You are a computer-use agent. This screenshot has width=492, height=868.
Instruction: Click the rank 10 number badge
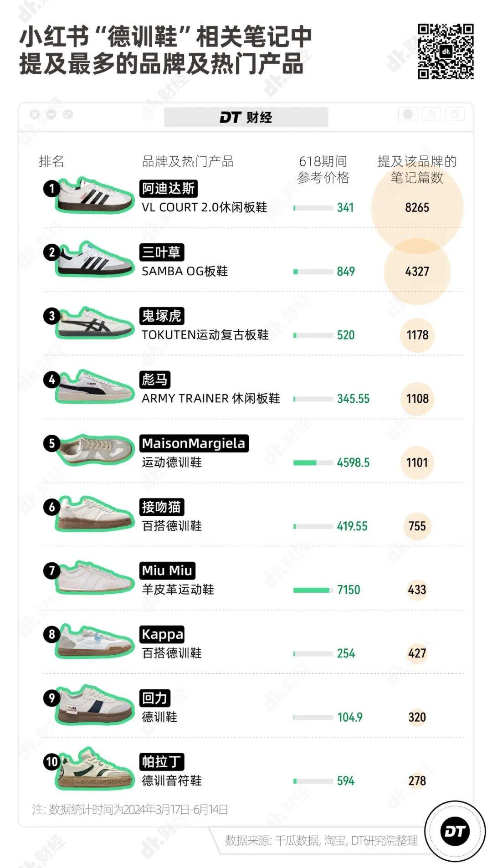click(x=52, y=762)
